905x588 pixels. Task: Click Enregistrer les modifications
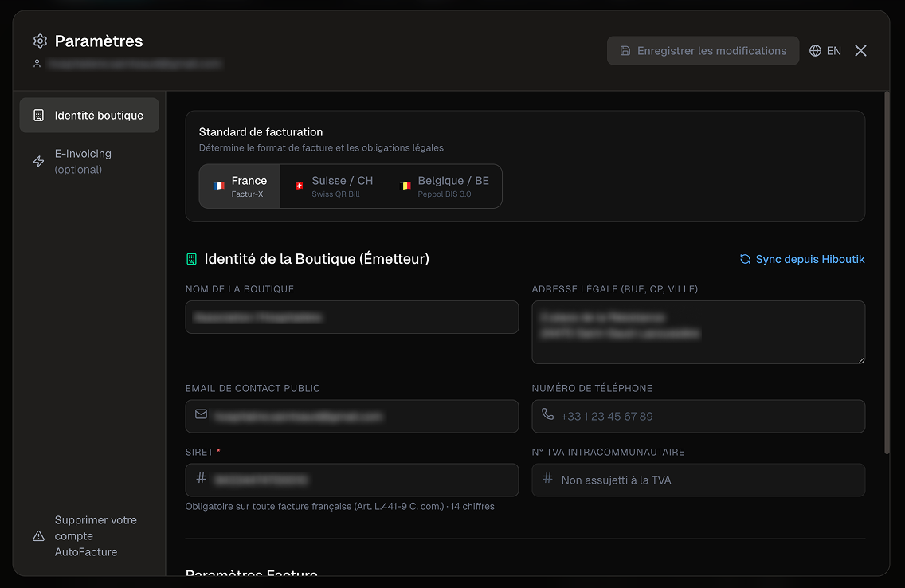coord(703,50)
